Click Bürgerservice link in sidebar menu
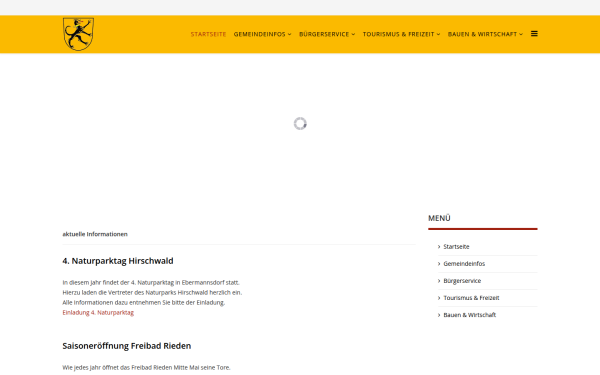600x375 pixels. (x=462, y=281)
